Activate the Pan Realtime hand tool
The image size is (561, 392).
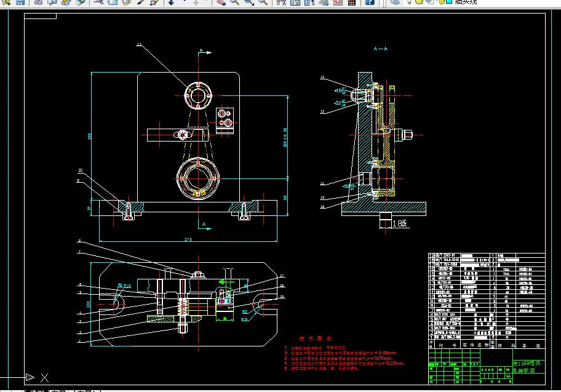point(221,2)
